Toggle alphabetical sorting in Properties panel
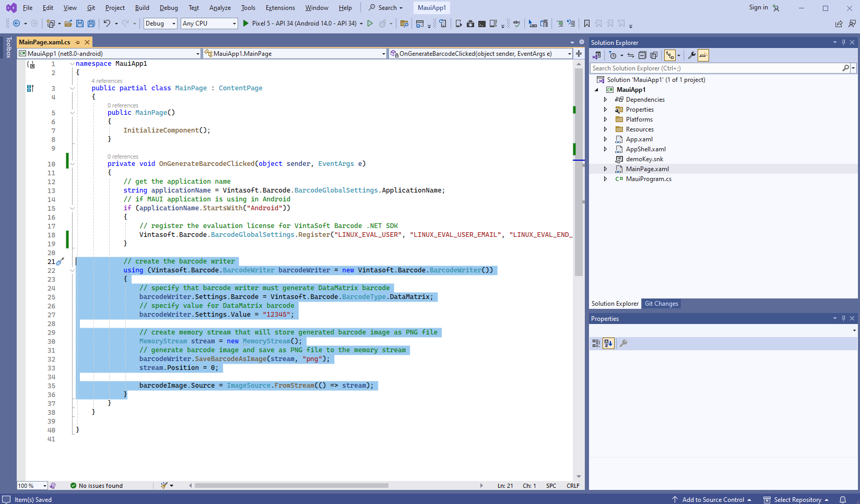The image size is (860, 504). (x=608, y=343)
